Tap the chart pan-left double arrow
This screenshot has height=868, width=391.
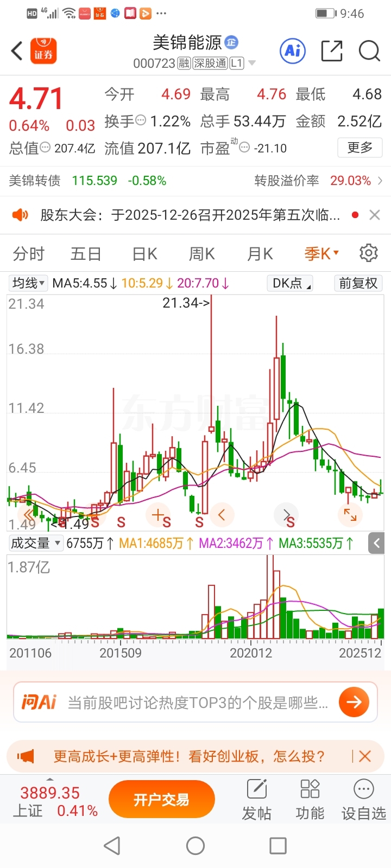click(28, 514)
